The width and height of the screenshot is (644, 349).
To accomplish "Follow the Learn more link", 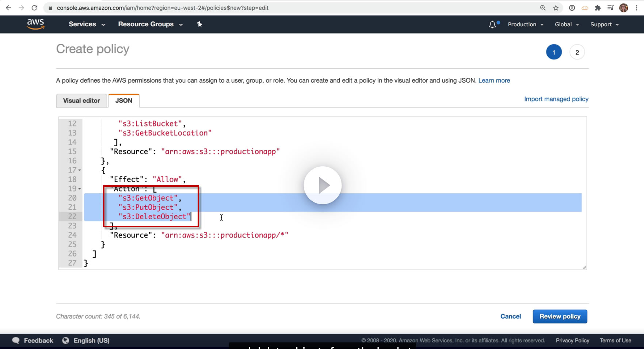I will click(x=494, y=80).
